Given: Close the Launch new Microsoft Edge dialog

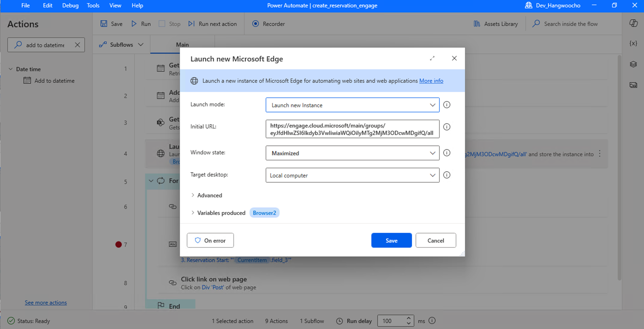Looking at the screenshot, I should (454, 58).
